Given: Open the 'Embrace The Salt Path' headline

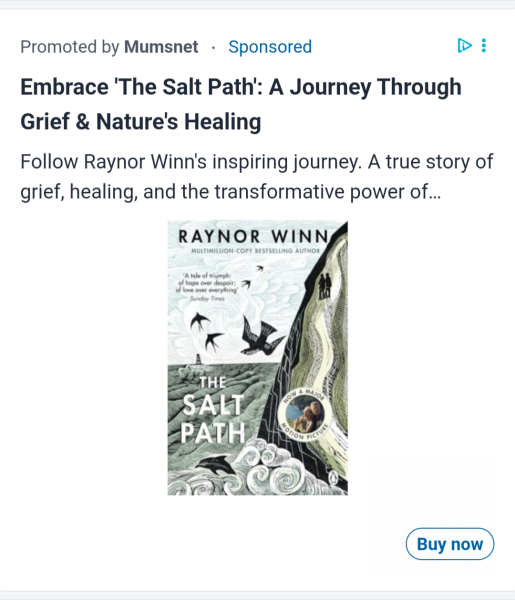Looking at the screenshot, I should [x=241, y=104].
